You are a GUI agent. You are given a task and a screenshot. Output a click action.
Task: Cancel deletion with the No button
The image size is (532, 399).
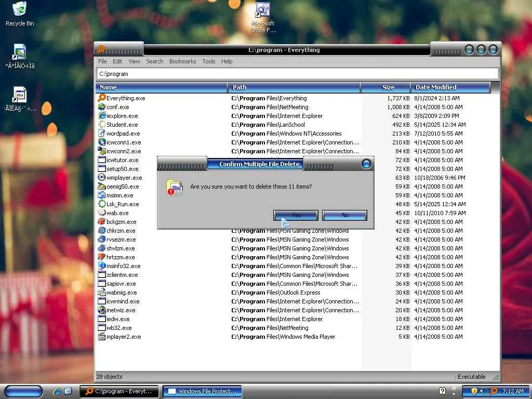click(344, 215)
